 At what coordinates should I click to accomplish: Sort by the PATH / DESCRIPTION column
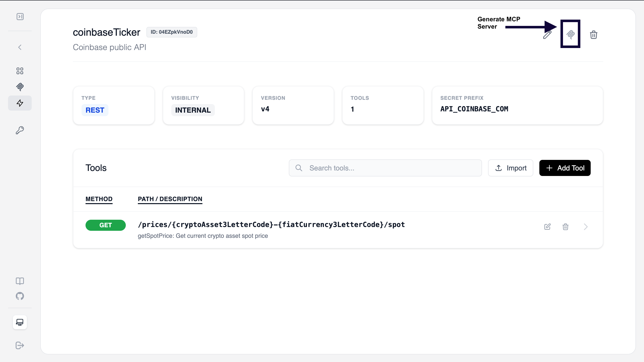170,199
